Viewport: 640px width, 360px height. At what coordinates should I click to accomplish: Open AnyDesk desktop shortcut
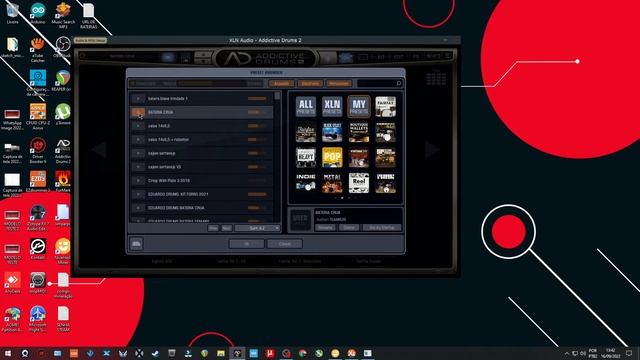coord(12,283)
